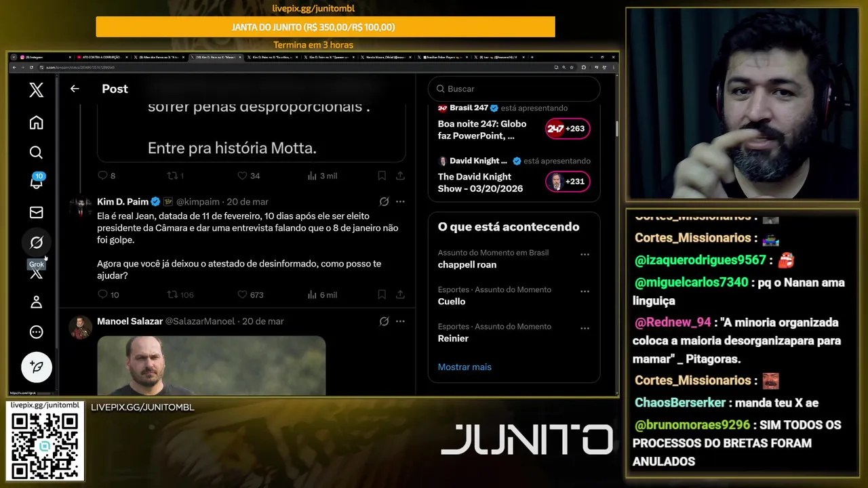Ask Grok about Manoel Salazar's post

pos(384,321)
